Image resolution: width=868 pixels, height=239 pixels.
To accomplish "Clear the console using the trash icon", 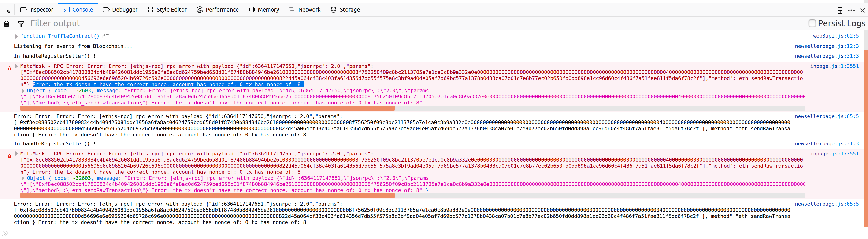I will (6, 23).
